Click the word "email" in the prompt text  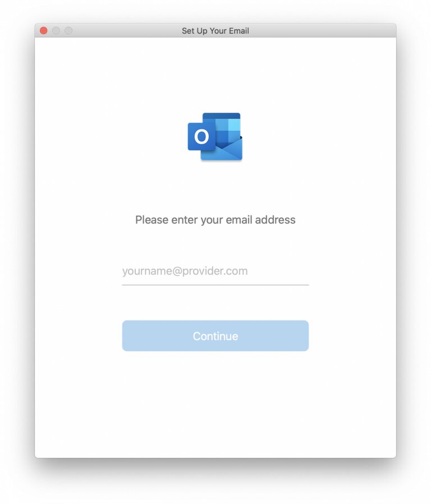239,220
